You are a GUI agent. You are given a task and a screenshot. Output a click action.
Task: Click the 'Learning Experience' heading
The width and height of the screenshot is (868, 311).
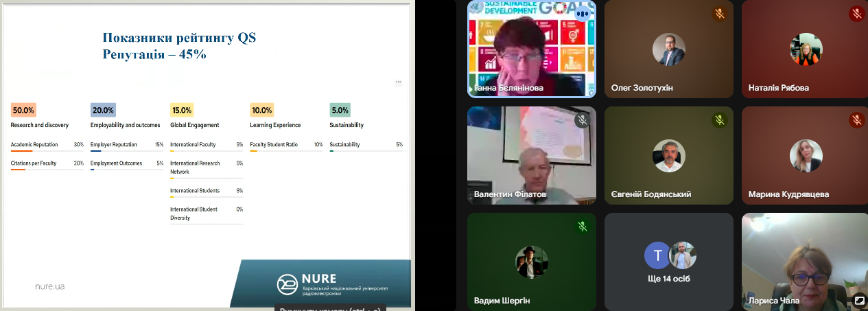pos(275,125)
